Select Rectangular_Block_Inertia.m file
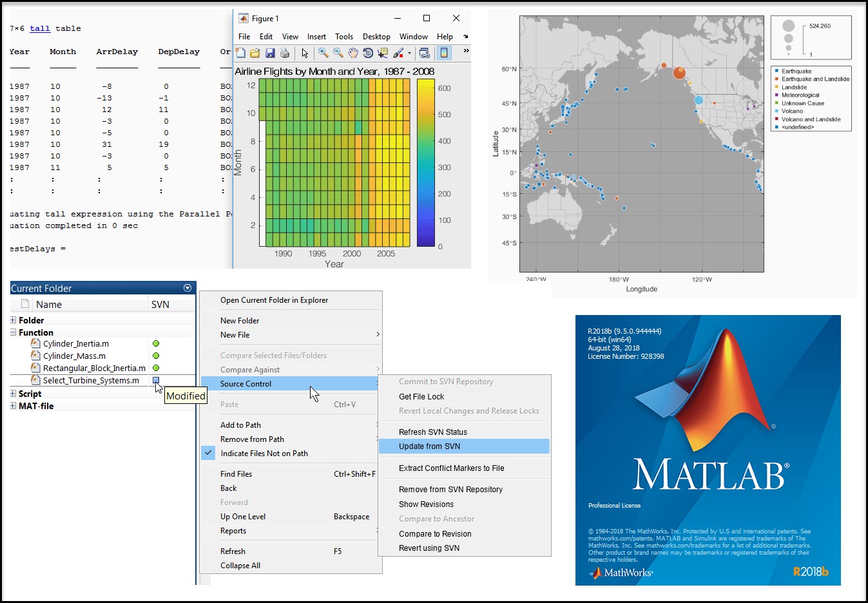 click(x=94, y=368)
